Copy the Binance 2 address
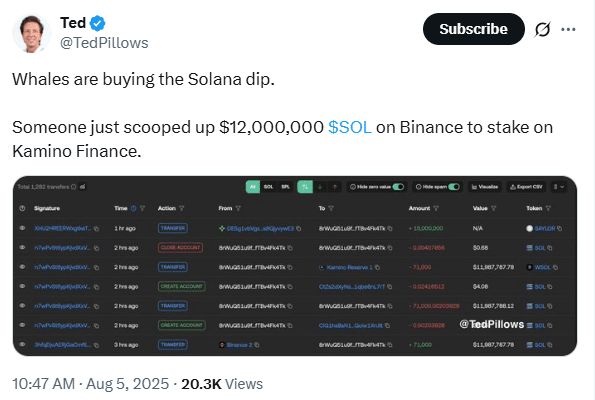The height and width of the screenshot is (400, 595). coord(257,345)
